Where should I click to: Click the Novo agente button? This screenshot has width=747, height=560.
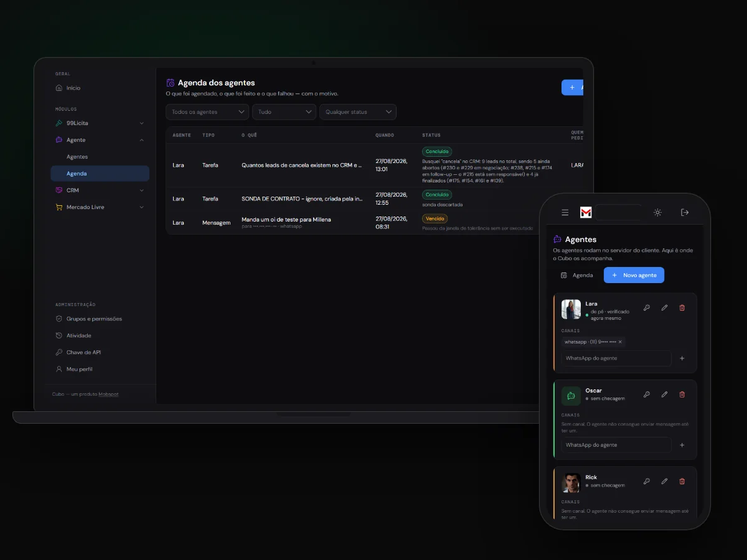coord(634,275)
